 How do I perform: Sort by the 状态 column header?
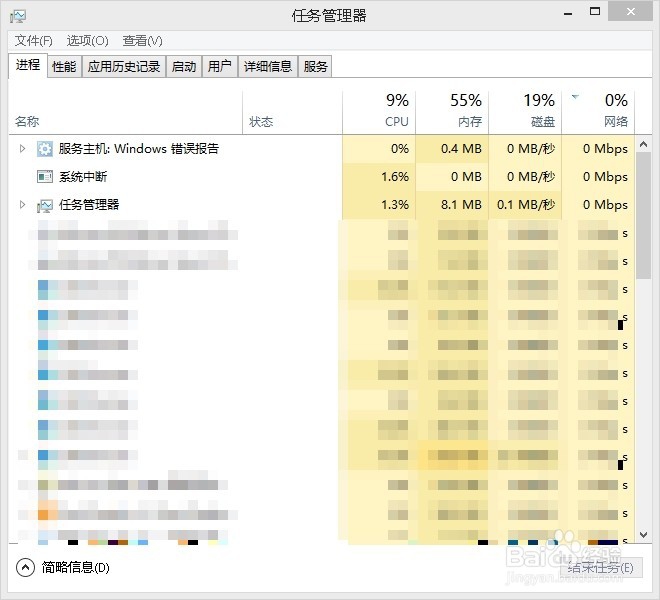pos(293,113)
